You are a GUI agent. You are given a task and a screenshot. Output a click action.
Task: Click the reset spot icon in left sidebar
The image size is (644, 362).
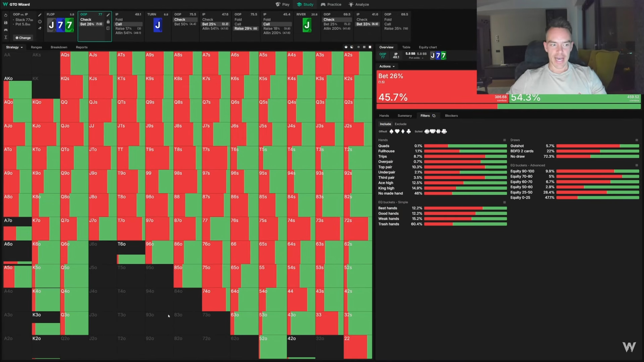(6, 15)
